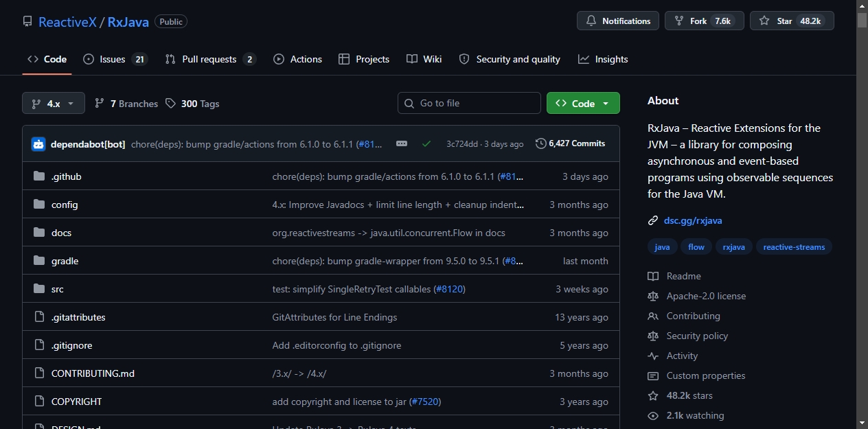Expand the 4.x branch selector dropdown
Image resolution: width=868 pixels, height=429 pixels.
point(54,103)
